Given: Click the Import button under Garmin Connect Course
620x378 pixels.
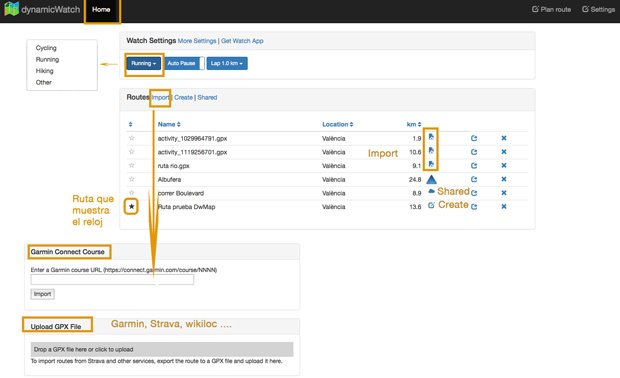Looking at the screenshot, I should 42,294.
